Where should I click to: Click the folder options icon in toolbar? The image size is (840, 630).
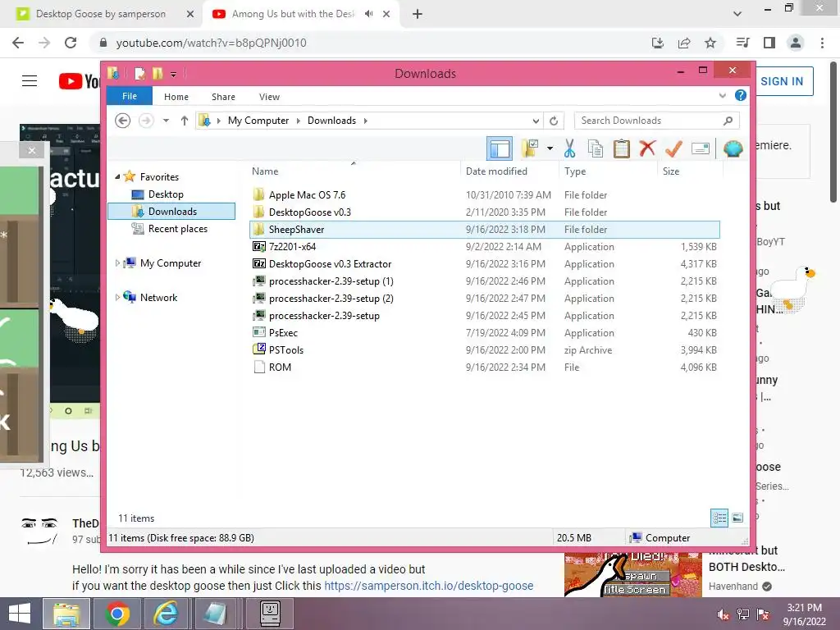pyautogui.click(x=531, y=148)
